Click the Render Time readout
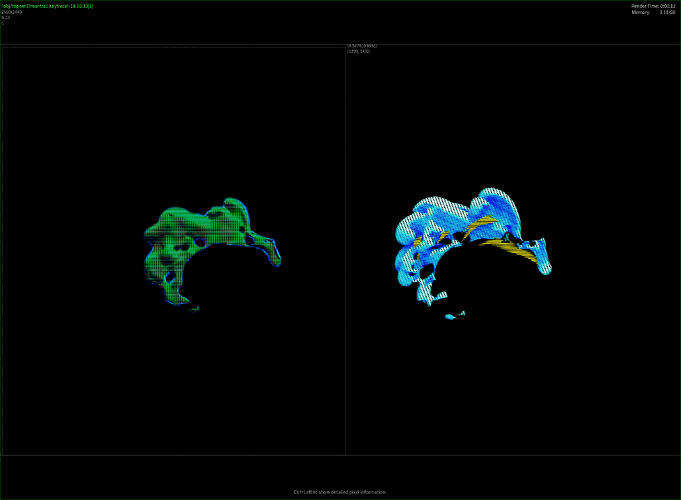Viewport: 681px width, 500px height. (x=653, y=6)
